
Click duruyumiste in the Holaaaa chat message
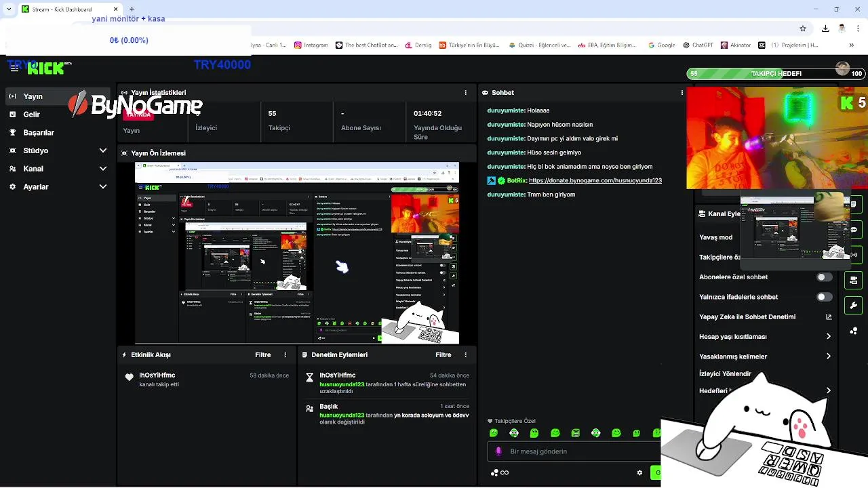pyautogui.click(x=506, y=110)
